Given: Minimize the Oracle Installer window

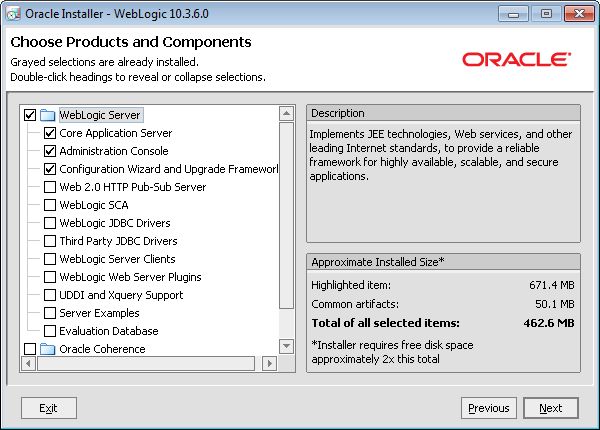Looking at the screenshot, I should pos(513,14).
